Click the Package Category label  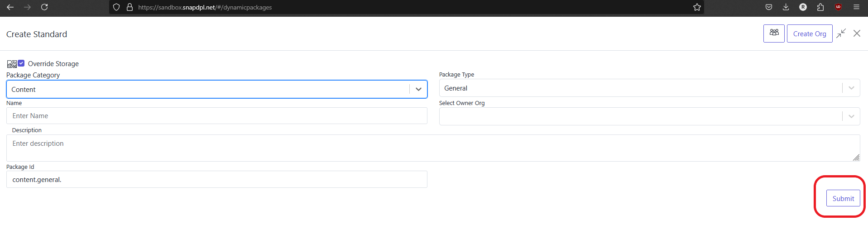click(x=33, y=75)
